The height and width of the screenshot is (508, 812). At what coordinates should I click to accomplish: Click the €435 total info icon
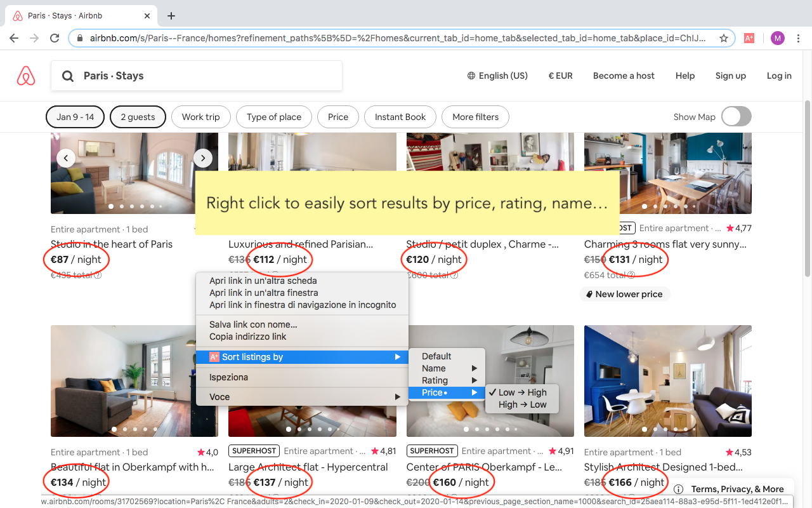[x=98, y=275]
